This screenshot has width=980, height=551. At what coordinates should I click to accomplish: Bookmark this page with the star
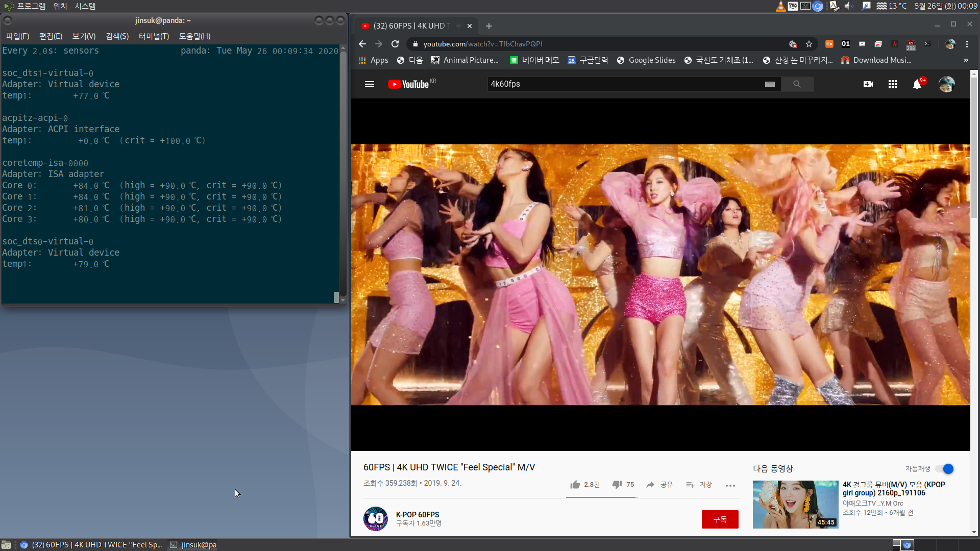coord(809,44)
